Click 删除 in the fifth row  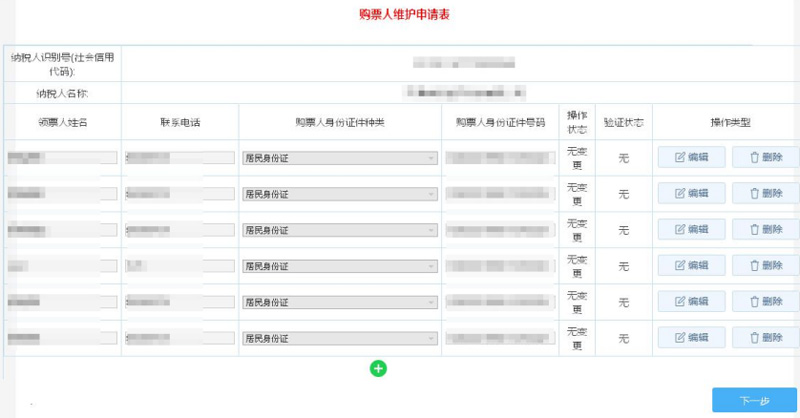[x=766, y=302]
